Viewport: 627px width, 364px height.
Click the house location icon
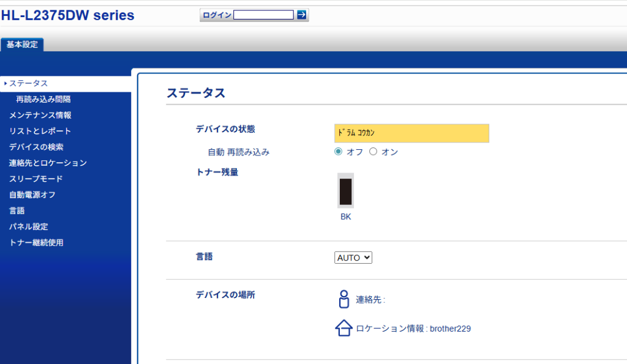coord(344,329)
